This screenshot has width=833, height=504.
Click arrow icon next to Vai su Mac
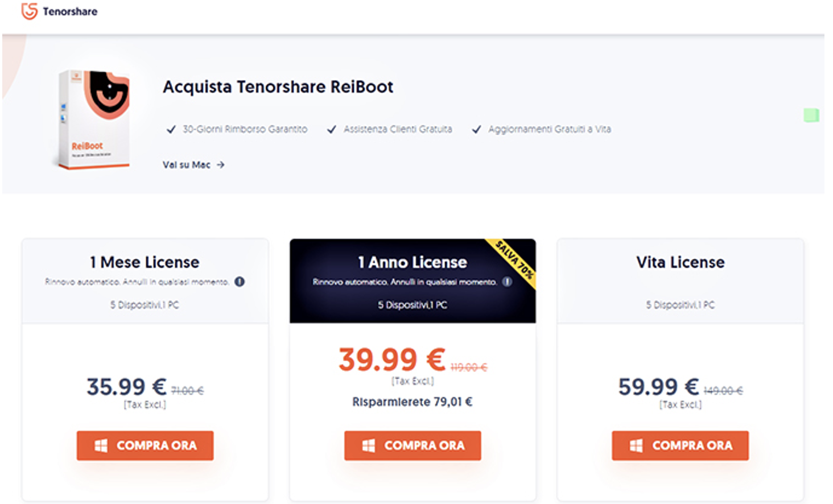tap(221, 165)
